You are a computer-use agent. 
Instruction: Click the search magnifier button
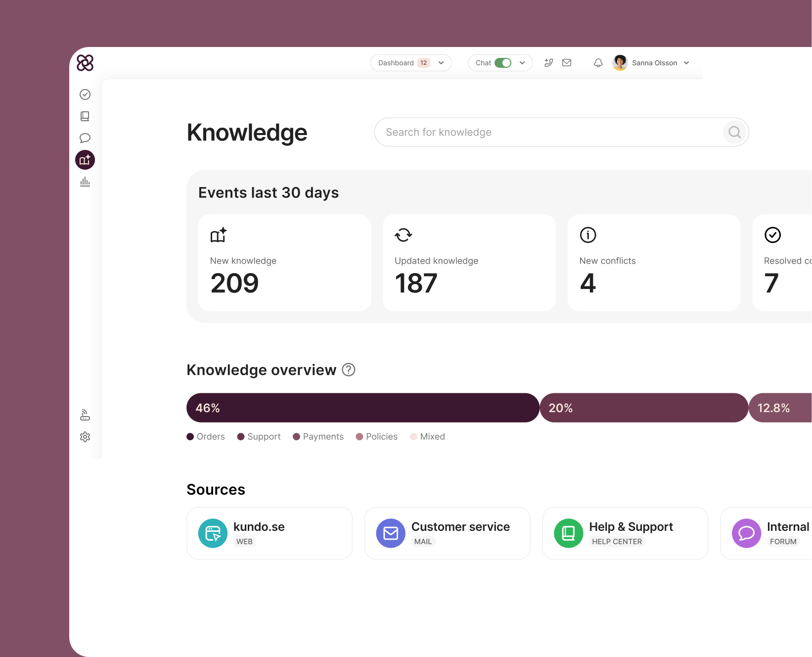point(735,132)
